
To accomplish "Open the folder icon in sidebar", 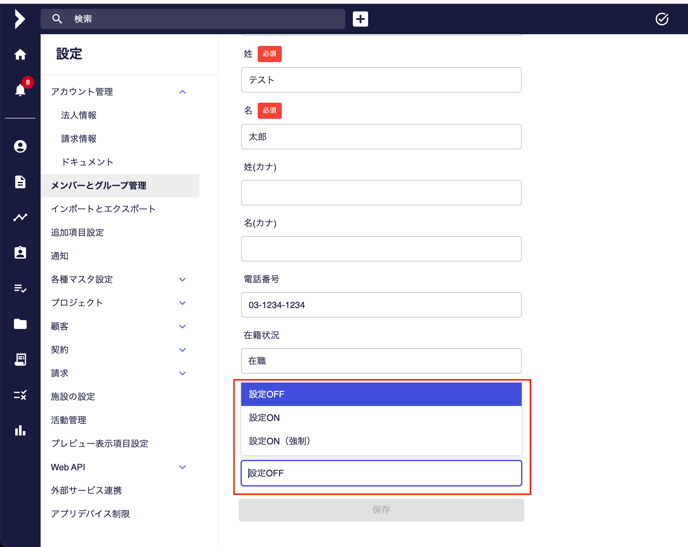I will click(20, 324).
